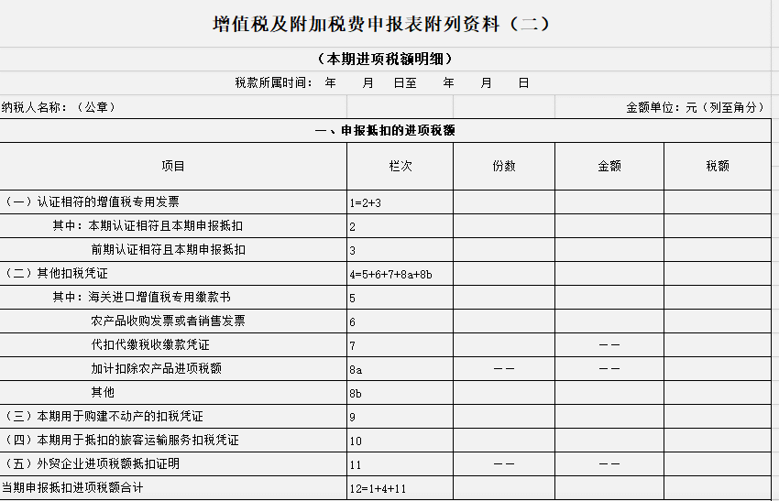779x501 pixels.
Task: Click 加计扣除农产品进项税额 label
Action: pyautogui.click(x=156, y=369)
